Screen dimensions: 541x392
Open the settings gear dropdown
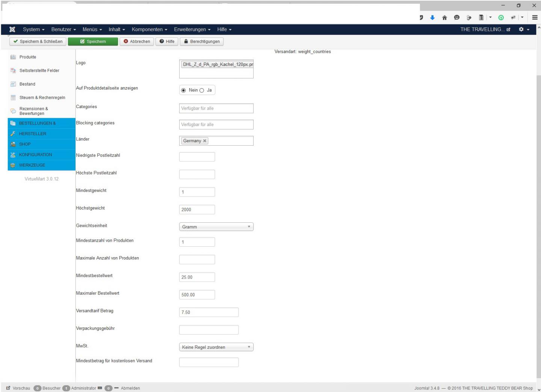coord(524,29)
